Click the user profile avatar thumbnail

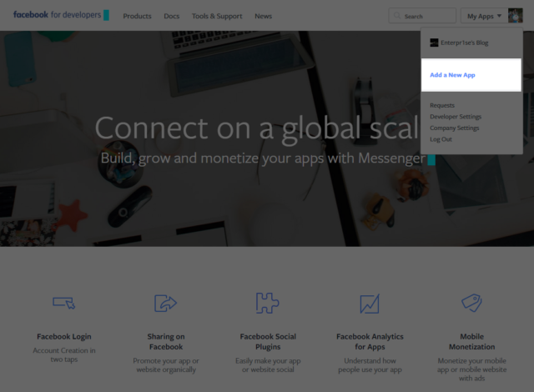point(516,16)
